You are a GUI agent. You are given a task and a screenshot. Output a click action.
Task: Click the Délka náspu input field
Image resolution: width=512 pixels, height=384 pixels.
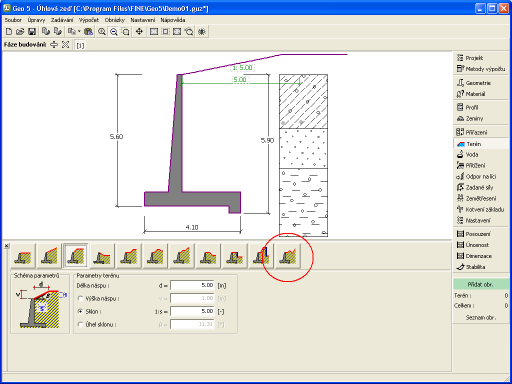(192, 285)
